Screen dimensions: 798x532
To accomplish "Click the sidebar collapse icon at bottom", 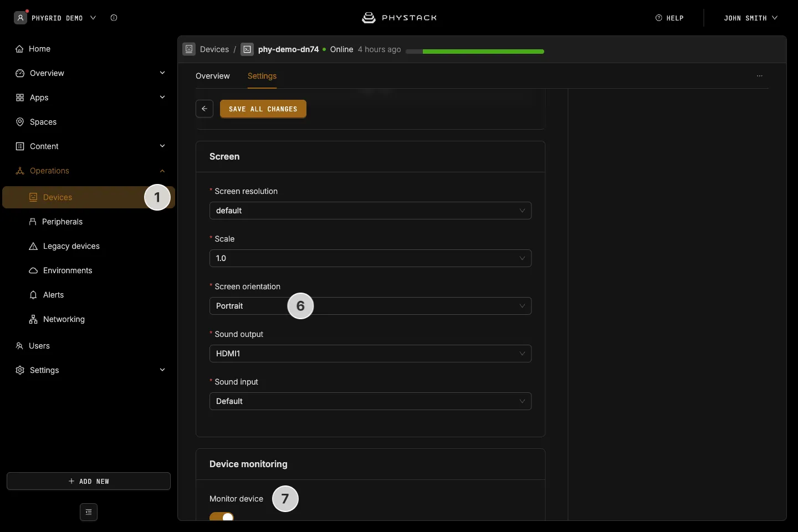I will coord(89,512).
